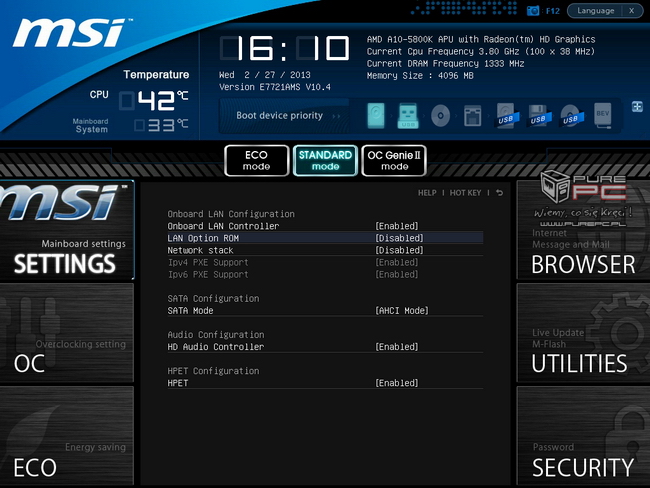Change Ipv4 PXE Support value

coord(397,262)
